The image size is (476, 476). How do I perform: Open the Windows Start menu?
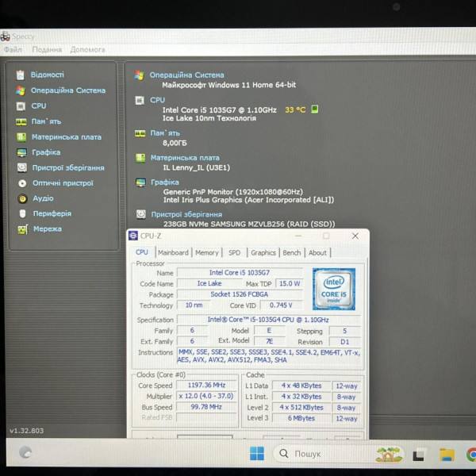pos(257,454)
